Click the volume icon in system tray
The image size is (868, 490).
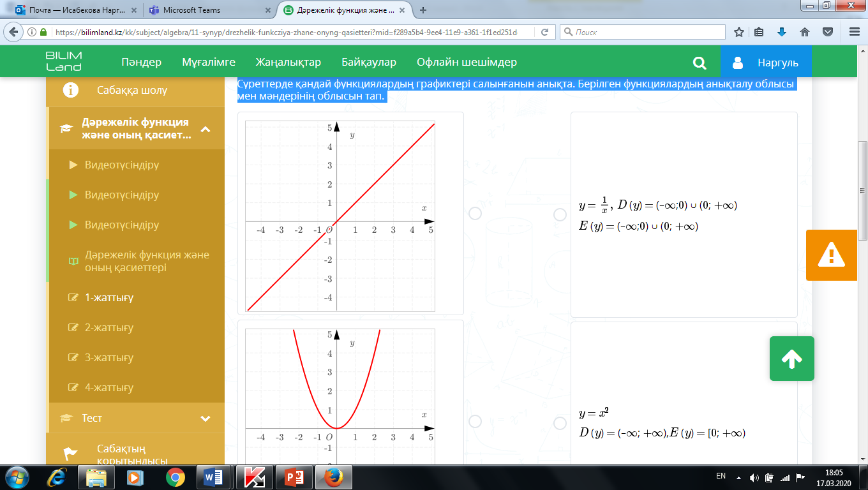[754, 477]
